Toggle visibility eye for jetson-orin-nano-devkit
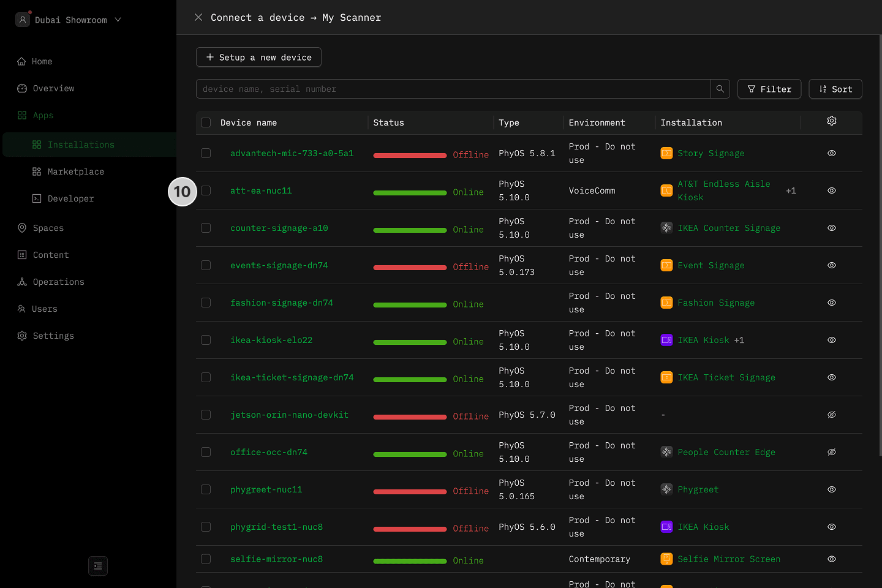 click(x=831, y=415)
